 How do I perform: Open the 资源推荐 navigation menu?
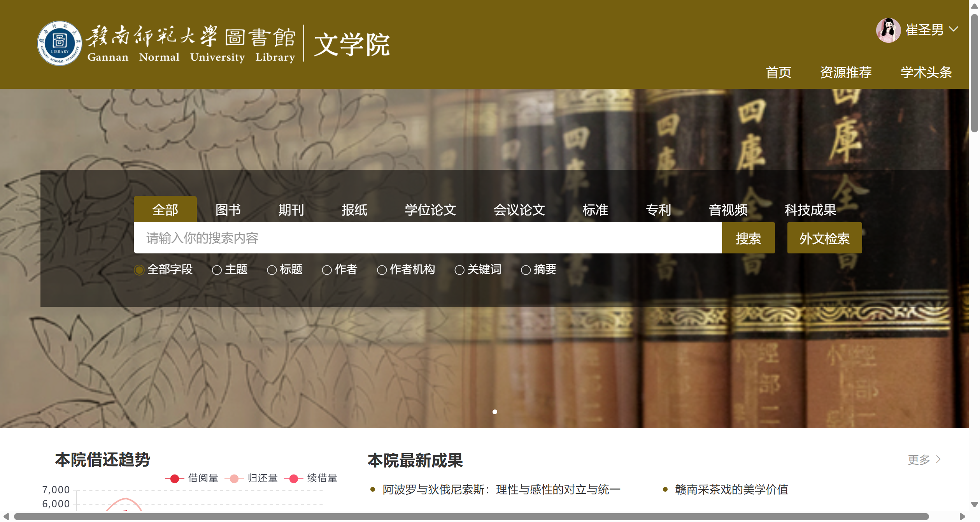[845, 72]
